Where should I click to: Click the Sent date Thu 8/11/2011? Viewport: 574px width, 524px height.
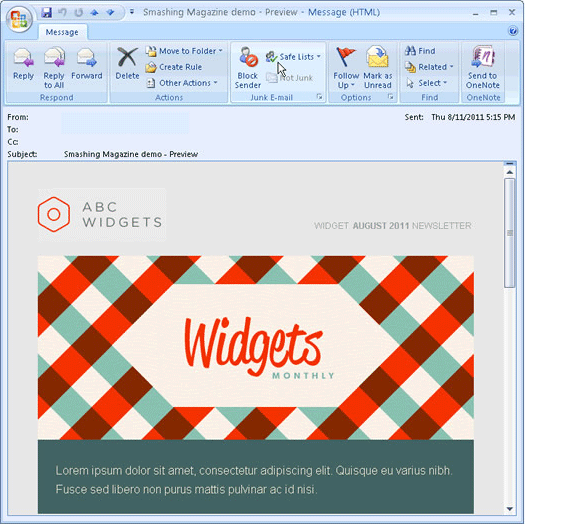click(x=473, y=117)
